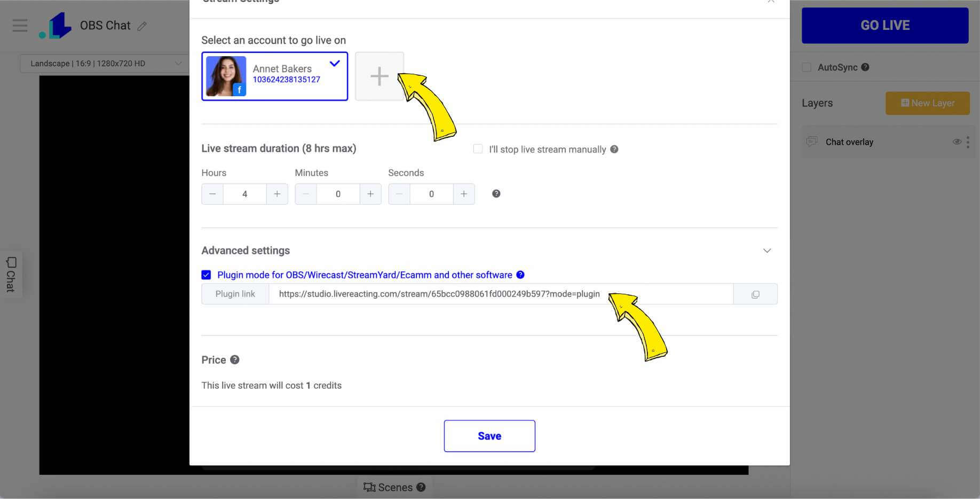This screenshot has width=980, height=499.
Task: Click help icon next to duration steppers
Action: click(496, 193)
